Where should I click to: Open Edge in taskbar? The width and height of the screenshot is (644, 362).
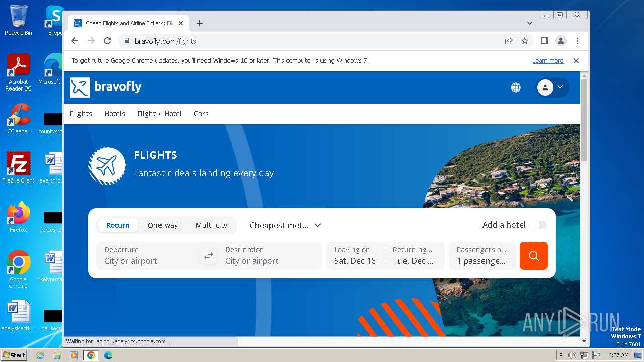pyautogui.click(x=108, y=355)
